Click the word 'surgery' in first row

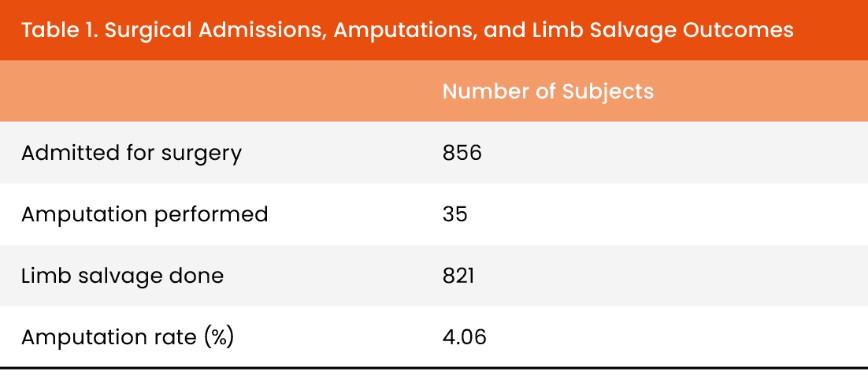click(x=201, y=152)
